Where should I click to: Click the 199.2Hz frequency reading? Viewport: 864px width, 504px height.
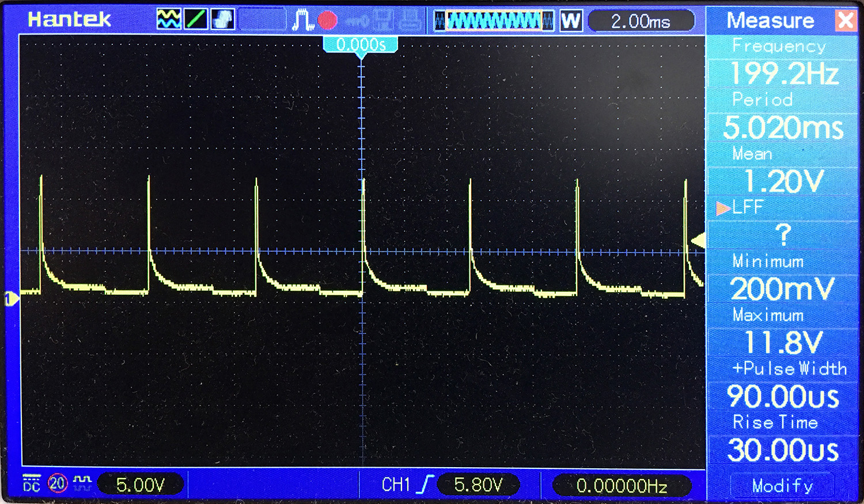[x=783, y=73]
